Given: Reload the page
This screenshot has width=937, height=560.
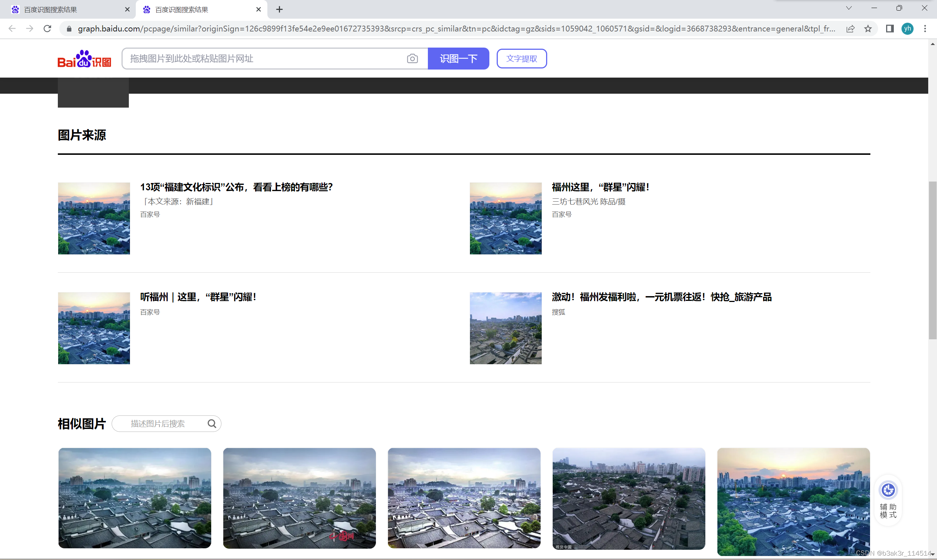Looking at the screenshot, I should pyautogui.click(x=47, y=29).
